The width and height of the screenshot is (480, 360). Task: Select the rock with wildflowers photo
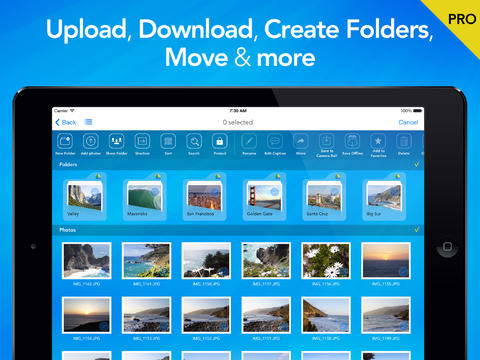(266, 261)
